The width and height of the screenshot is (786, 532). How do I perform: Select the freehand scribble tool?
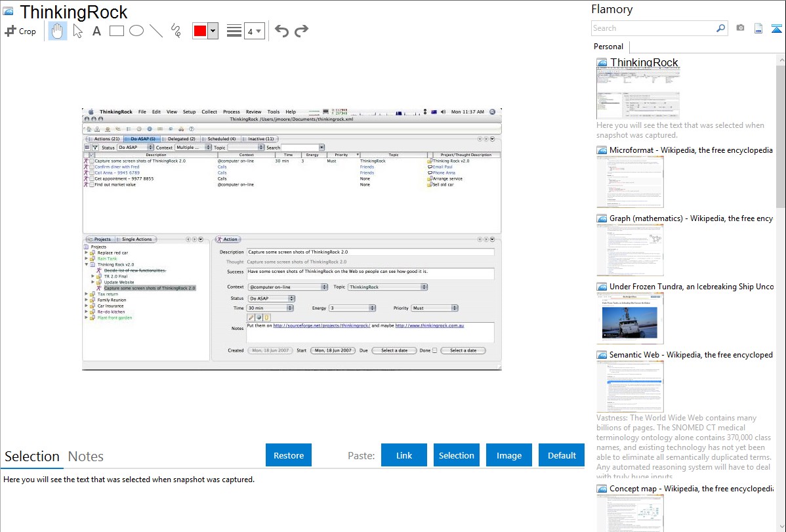point(176,31)
